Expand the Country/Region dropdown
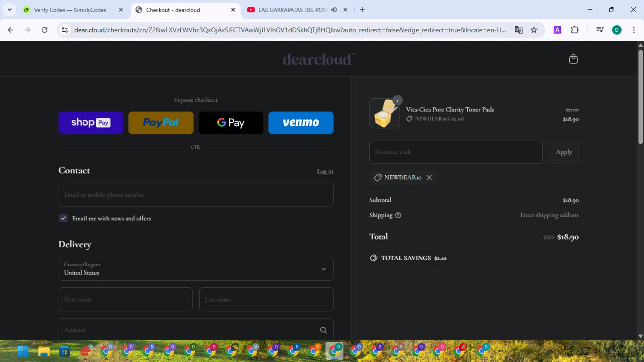 196,269
